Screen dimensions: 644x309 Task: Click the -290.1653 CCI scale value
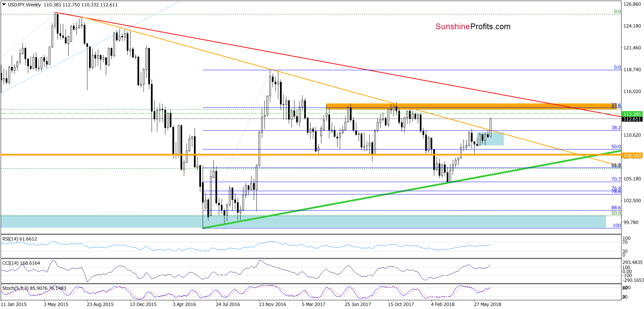point(633,280)
